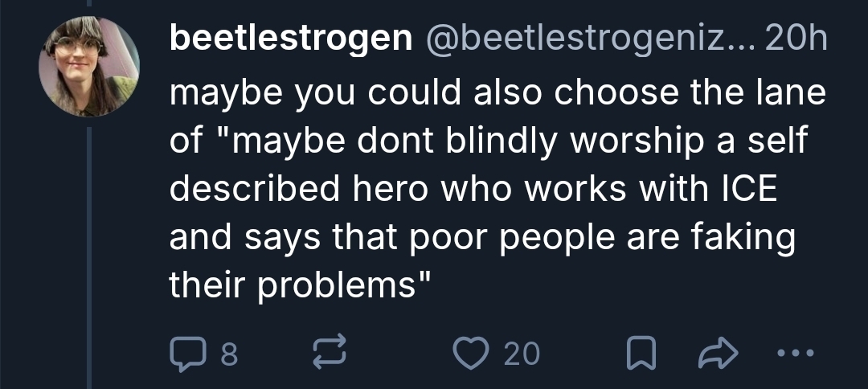The image size is (868, 389).
Task: Open replies with the speech bubble icon
Action: point(186,354)
